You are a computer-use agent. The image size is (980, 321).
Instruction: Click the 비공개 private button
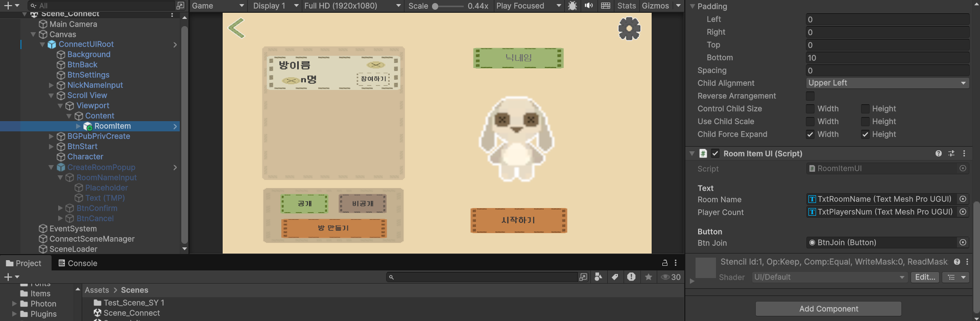(x=363, y=203)
